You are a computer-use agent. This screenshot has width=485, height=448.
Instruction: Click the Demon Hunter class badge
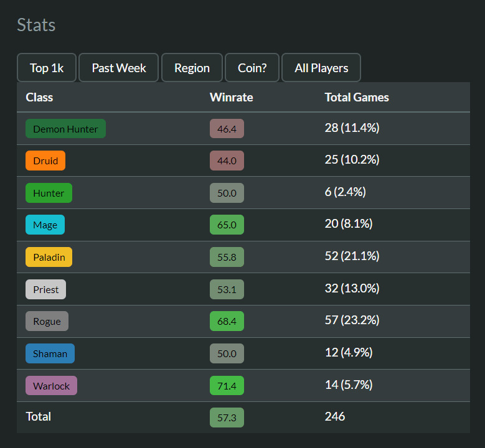tap(65, 129)
